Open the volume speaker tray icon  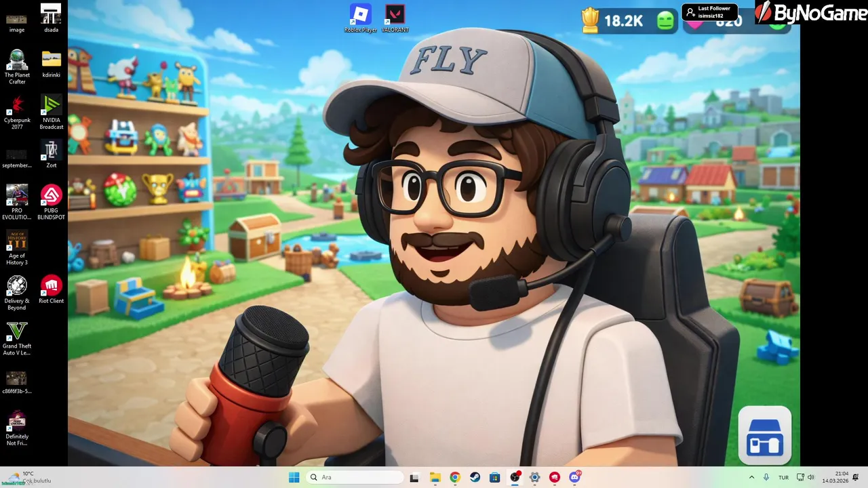(811, 477)
